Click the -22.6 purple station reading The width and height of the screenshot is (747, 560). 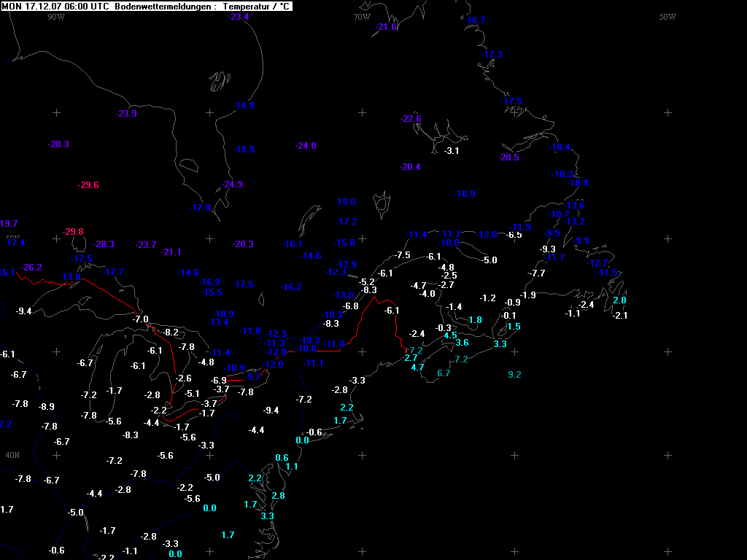coord(411,119)
